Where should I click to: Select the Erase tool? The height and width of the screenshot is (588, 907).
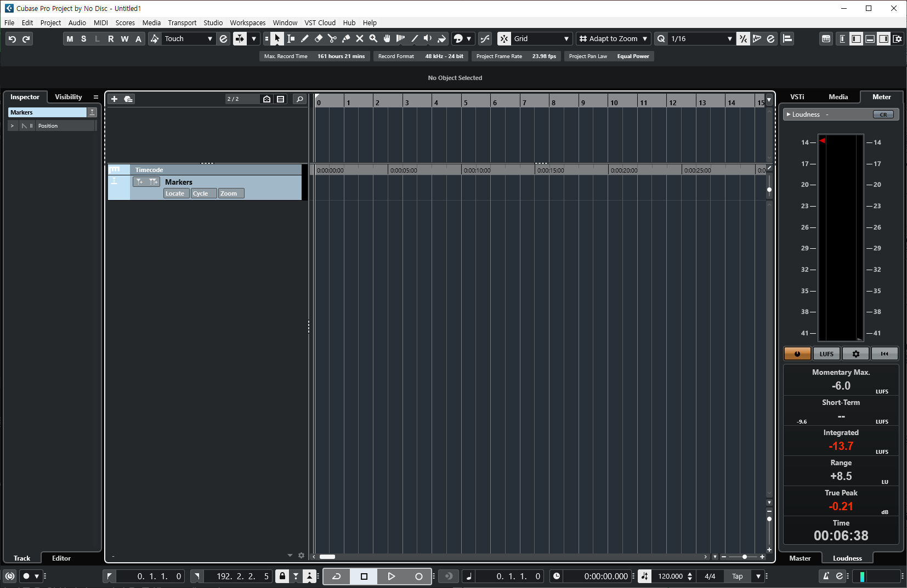coord(319,39)
